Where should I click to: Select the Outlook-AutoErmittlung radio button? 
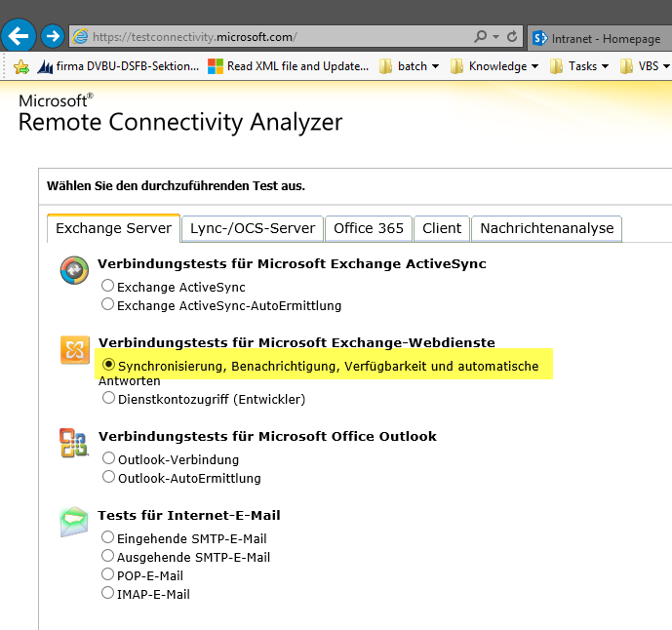[108, 477]
